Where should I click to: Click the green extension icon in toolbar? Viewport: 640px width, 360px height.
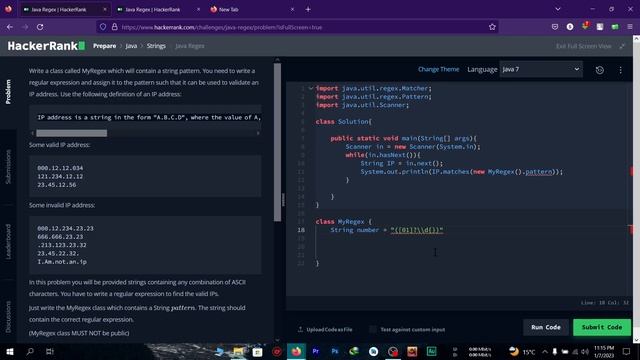(615, 27)
